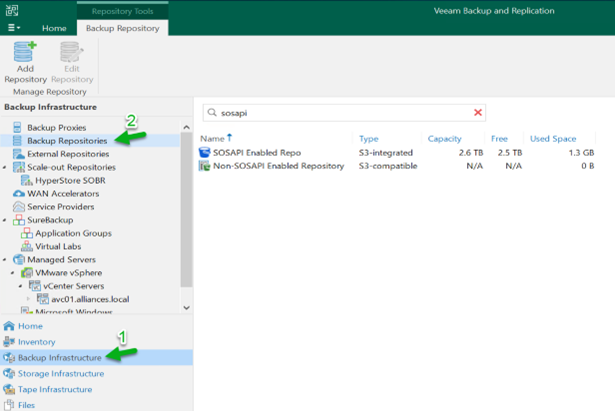Click the S3-integrated type cell

tap(386, 153)
